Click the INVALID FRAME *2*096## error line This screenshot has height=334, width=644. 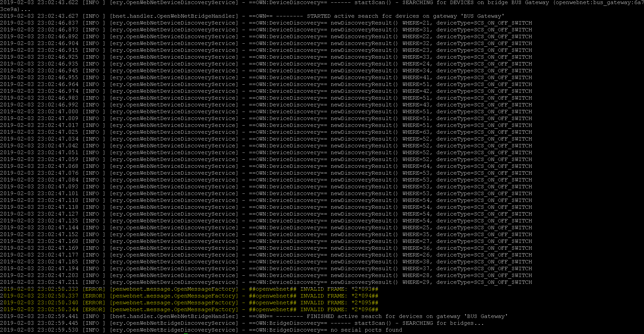point(339,309)
